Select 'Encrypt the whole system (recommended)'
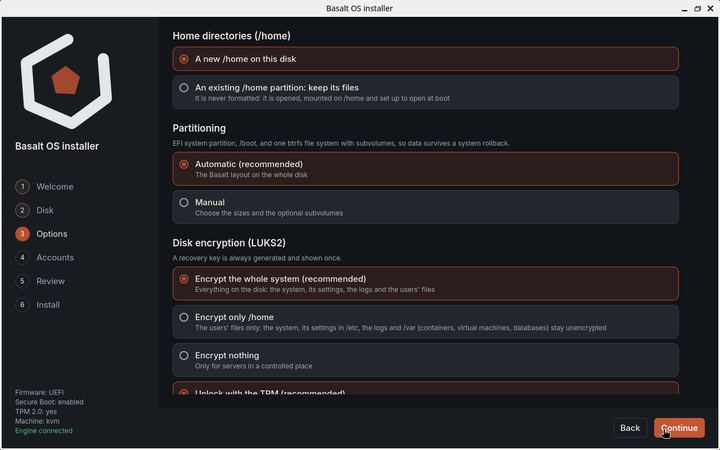Viewport: 720px width, 450px height. 425,284
